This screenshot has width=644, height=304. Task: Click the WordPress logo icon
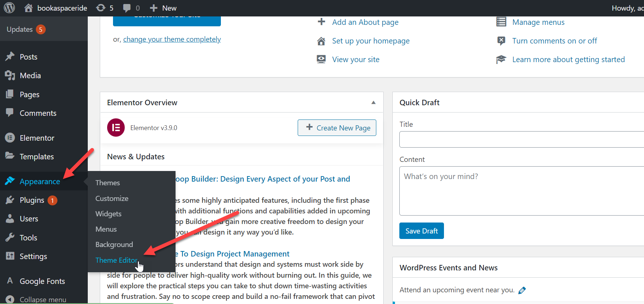pyautogui.click(x=9, y=8)
